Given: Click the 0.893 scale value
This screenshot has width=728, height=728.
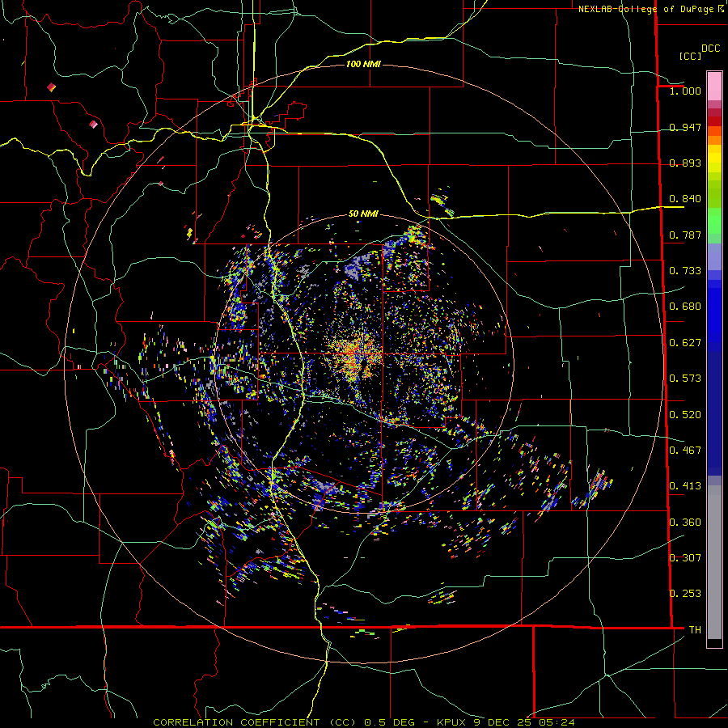Looking at the screenshot, I should pos(685,163).
